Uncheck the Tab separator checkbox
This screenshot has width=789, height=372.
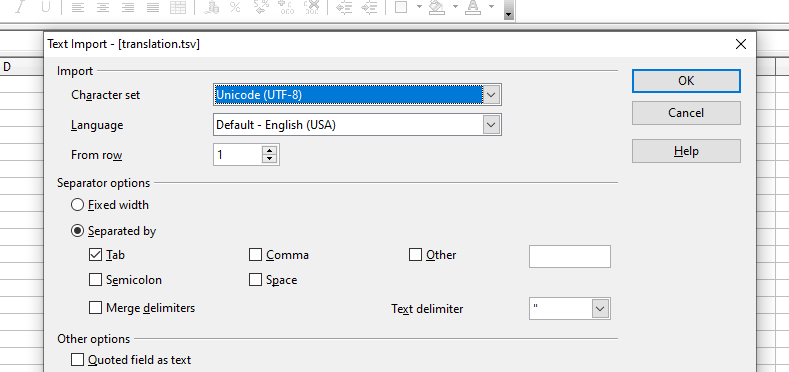pyautogui.click(x=95, y=255)
